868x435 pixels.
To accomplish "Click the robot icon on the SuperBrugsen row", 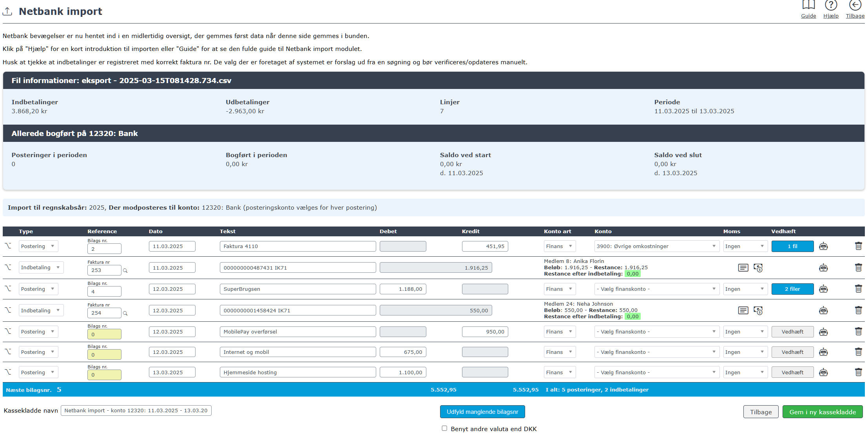I will click(824, 289).
